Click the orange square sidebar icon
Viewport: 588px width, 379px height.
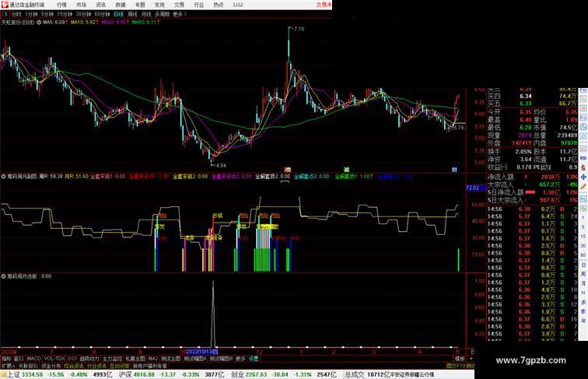(583, 108)
